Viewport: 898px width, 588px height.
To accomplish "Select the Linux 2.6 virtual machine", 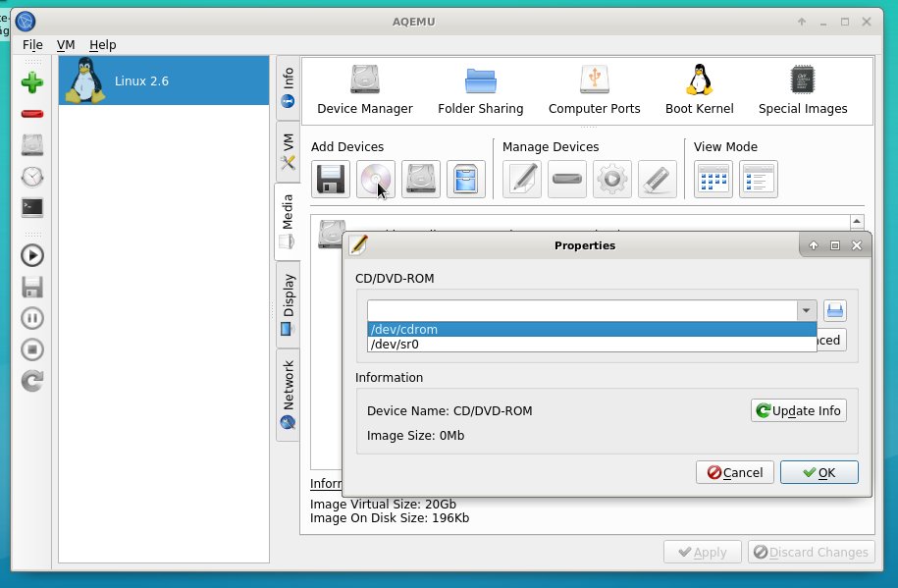I will tap(164, 80).
